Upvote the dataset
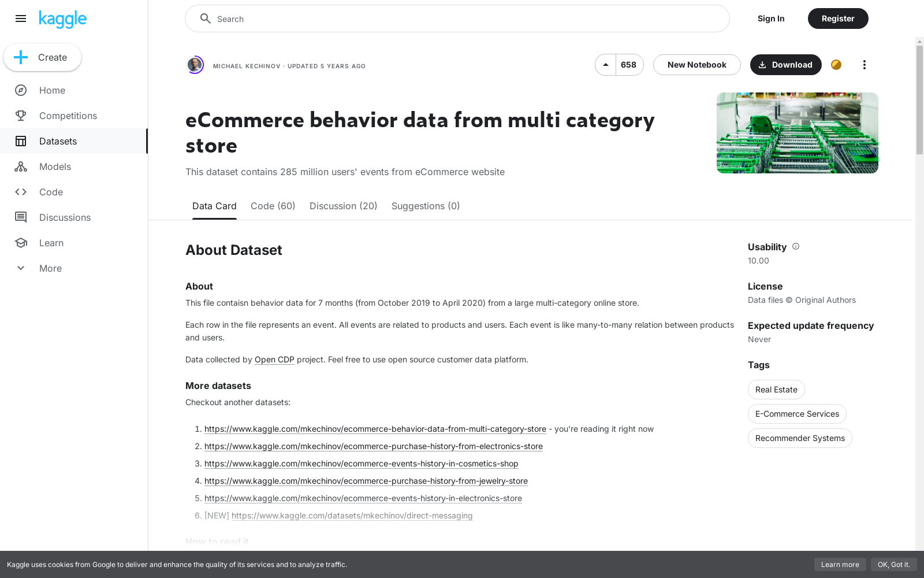 tap(605, 65)
